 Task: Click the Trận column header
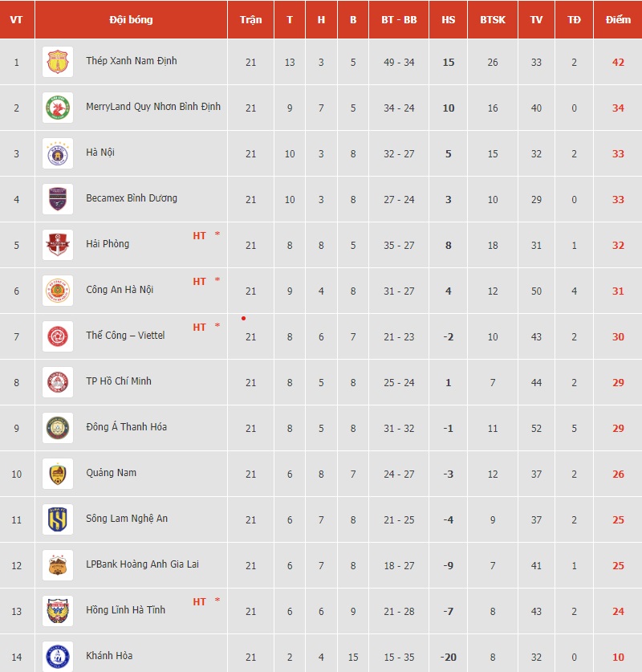pos(250,20)
